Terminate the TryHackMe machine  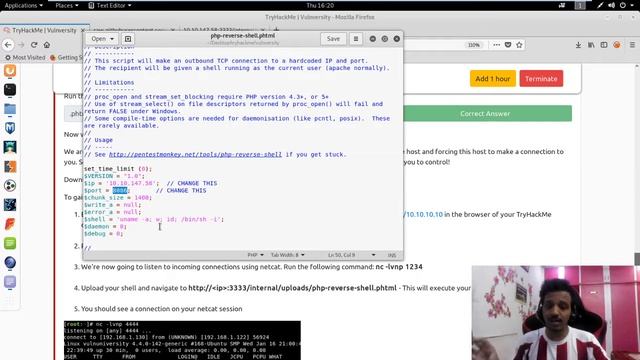coord(541,79)
